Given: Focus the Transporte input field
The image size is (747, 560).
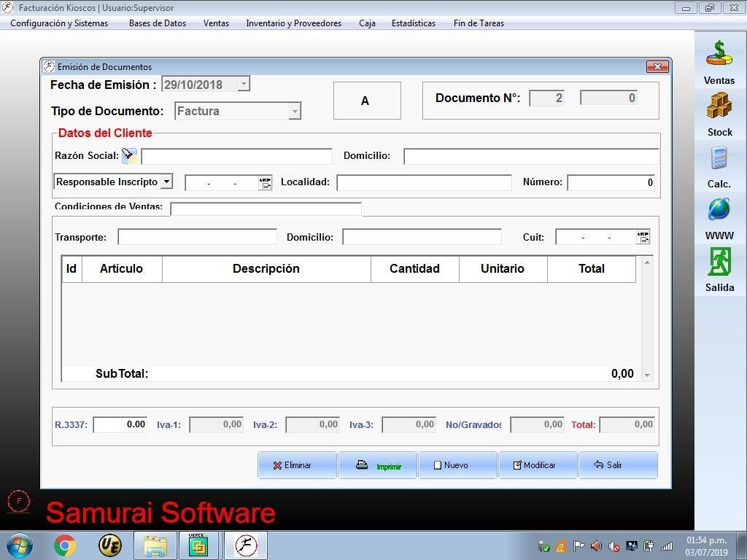Looking at the screenshot, I should pos(197,237).
